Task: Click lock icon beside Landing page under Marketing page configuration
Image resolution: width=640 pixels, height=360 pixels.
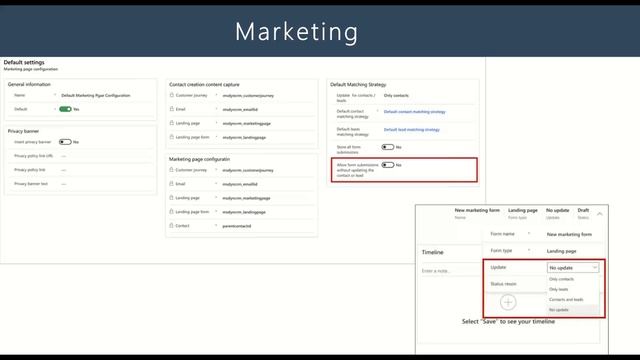Action: click(171, 198)
